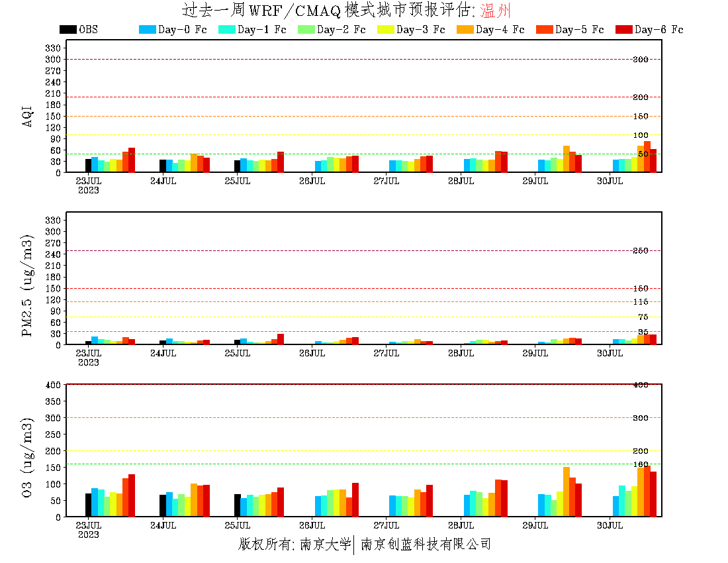Click 南京创蓝科技有限公司 in the footer
This screenshot has width=728, height=563.
426,544
